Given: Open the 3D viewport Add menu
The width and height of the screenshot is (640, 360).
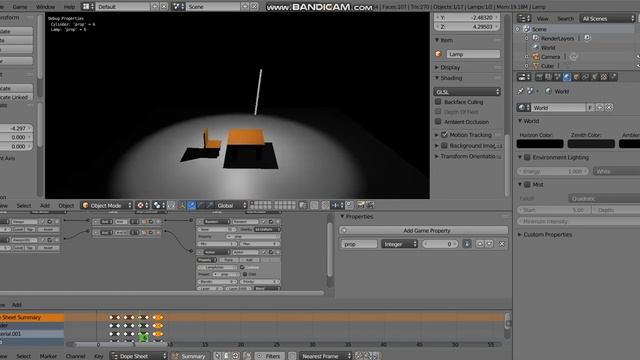Looking at the screenshot, I should tap(45, 206).
